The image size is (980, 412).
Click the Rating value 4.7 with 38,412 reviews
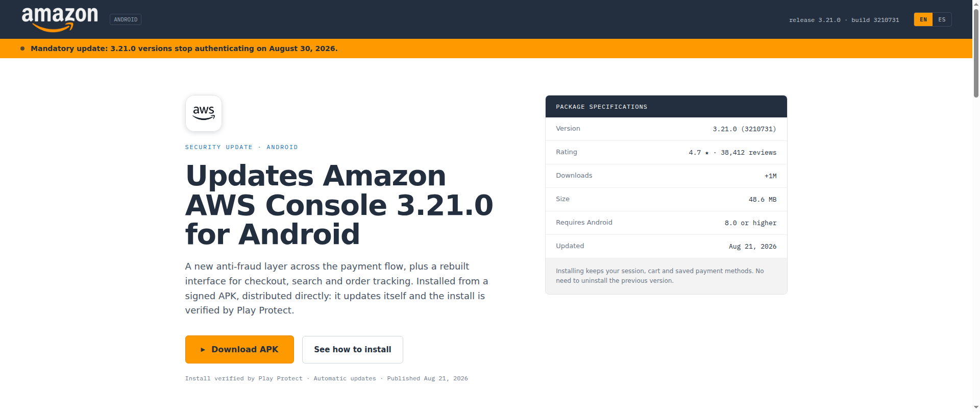point(732,153)
